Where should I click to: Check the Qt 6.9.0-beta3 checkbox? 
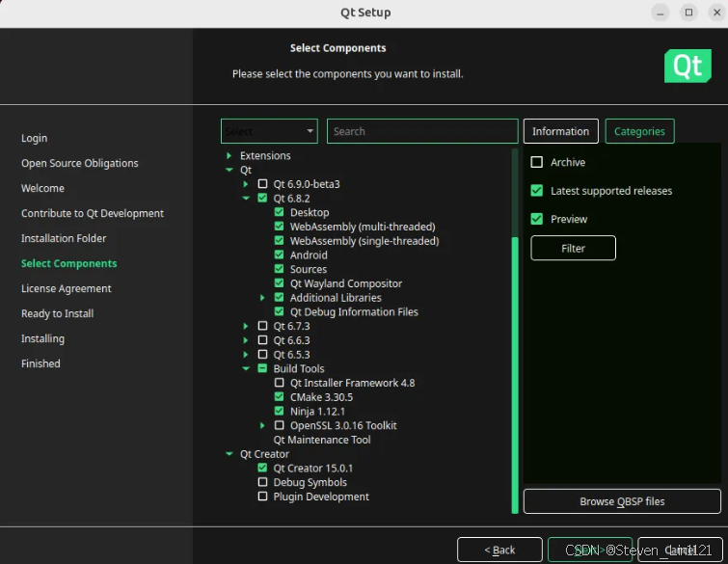pos(262,184)
